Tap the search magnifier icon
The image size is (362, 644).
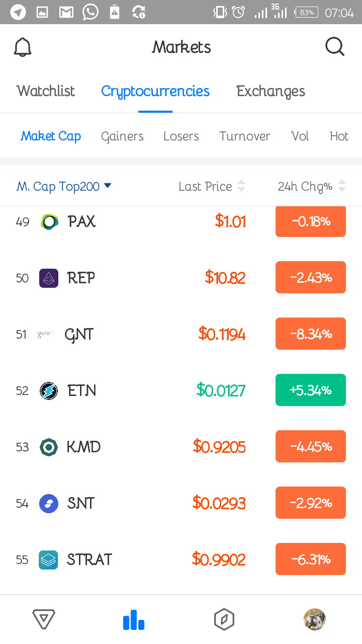tap(335, 47)
